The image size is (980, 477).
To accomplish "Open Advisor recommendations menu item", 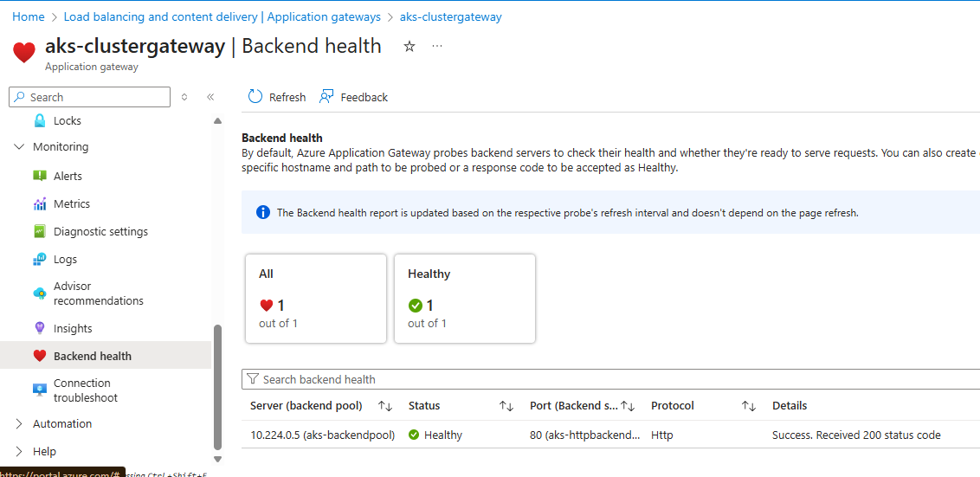I will coord(99,293).
